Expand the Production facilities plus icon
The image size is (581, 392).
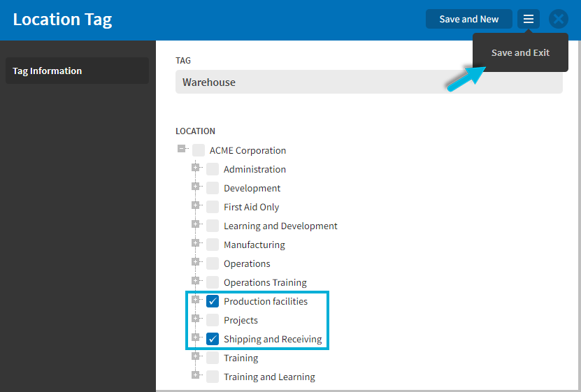(195, 300)
